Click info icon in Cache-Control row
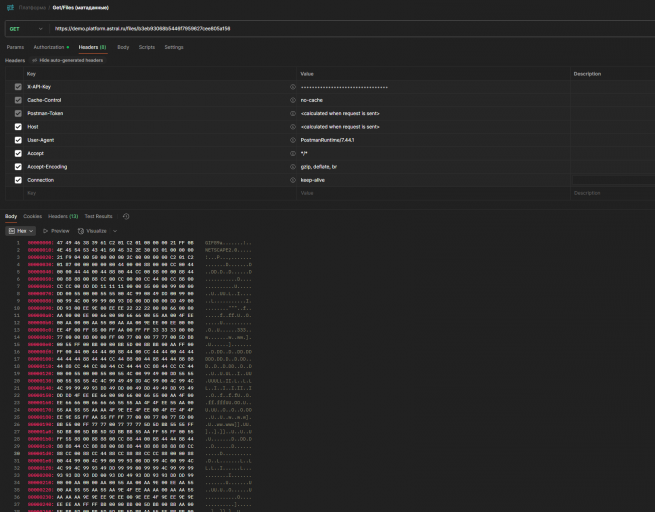The height and width of the screenshot is (512, 655). coord(293,100)
